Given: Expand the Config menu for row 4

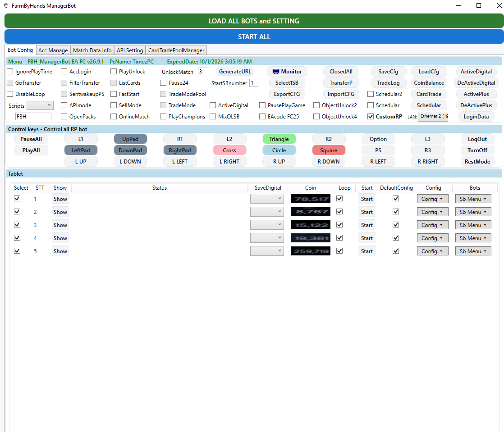Looking at the screenshot, I should pyautogui.click(x=433, y=238).
